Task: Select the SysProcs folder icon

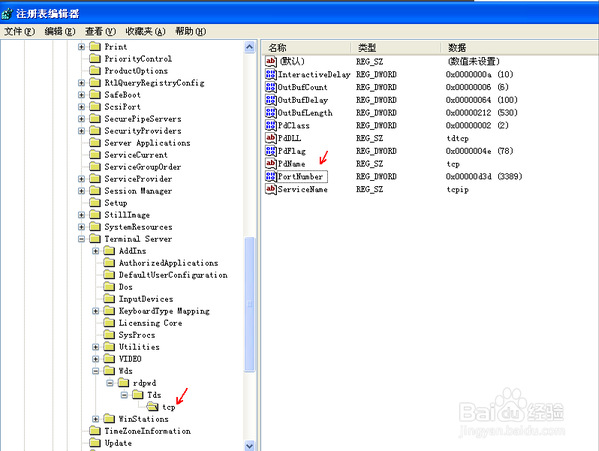Action: pyautogui.click(x=109, y=335)
